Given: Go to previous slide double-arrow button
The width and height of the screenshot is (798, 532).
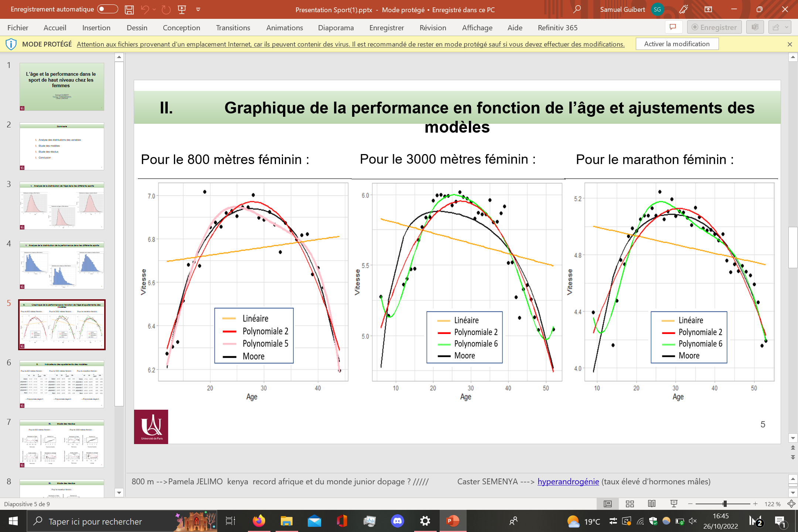Looking at the screenshot, I should 793,447.
